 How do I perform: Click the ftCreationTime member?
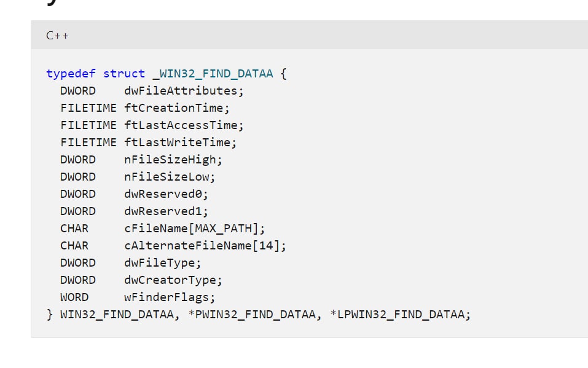176,108
